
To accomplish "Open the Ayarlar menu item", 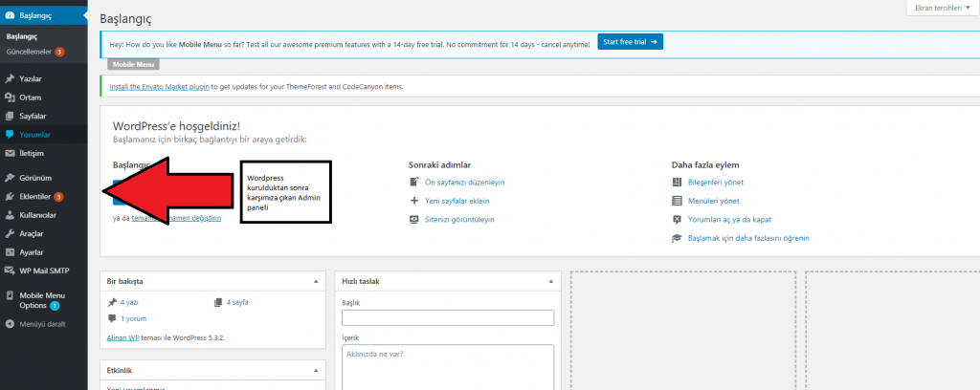I will click(44, 252).
